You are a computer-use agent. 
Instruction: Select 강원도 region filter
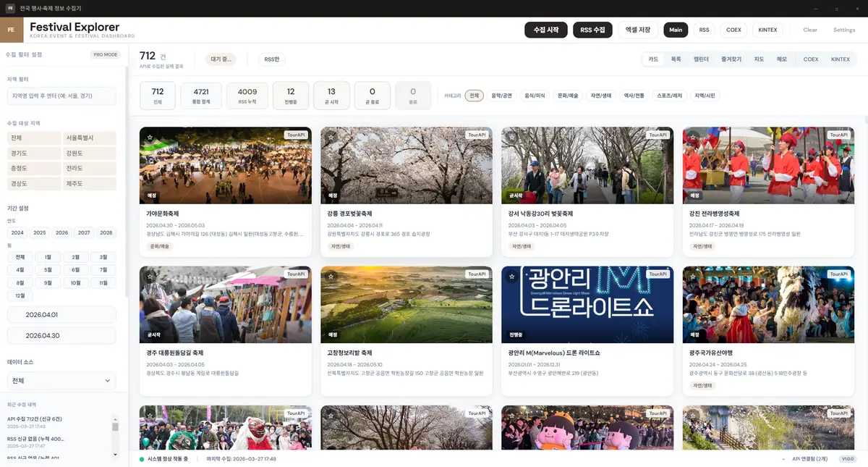pyautogui.click(x=90, y=153)
